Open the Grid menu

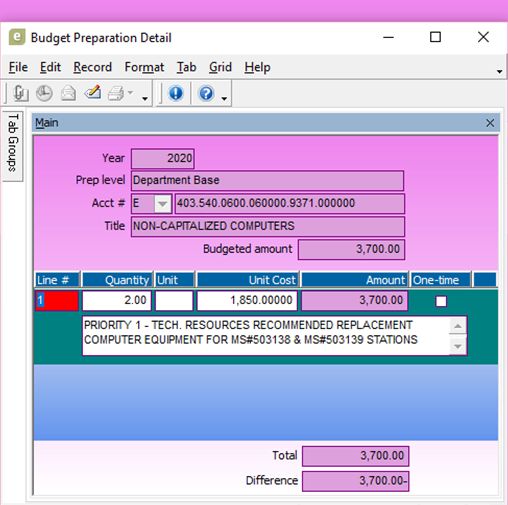click(220, 67)
